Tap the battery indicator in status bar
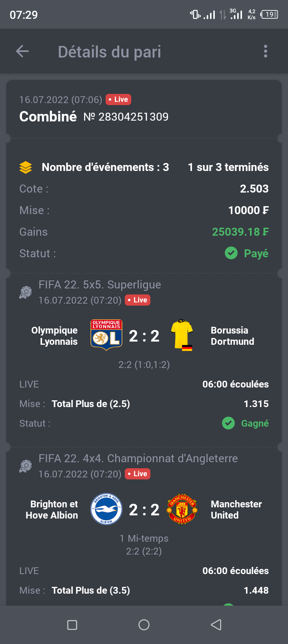This screenshot has width=288, height=644. 269,15
